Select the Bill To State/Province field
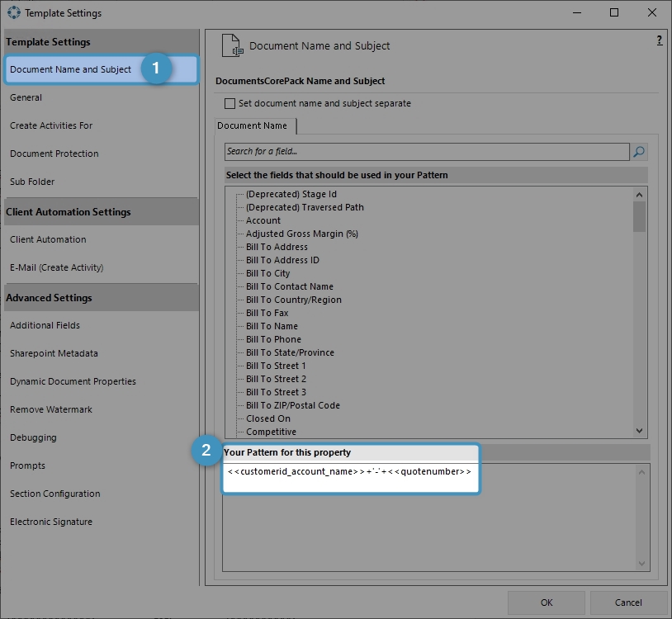Image resolution: width=672 pixels, height=619 pixels. (x=290, y=353)
